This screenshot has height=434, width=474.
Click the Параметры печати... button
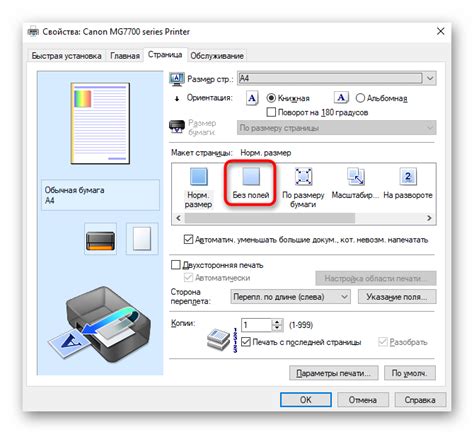click(334, 373)
